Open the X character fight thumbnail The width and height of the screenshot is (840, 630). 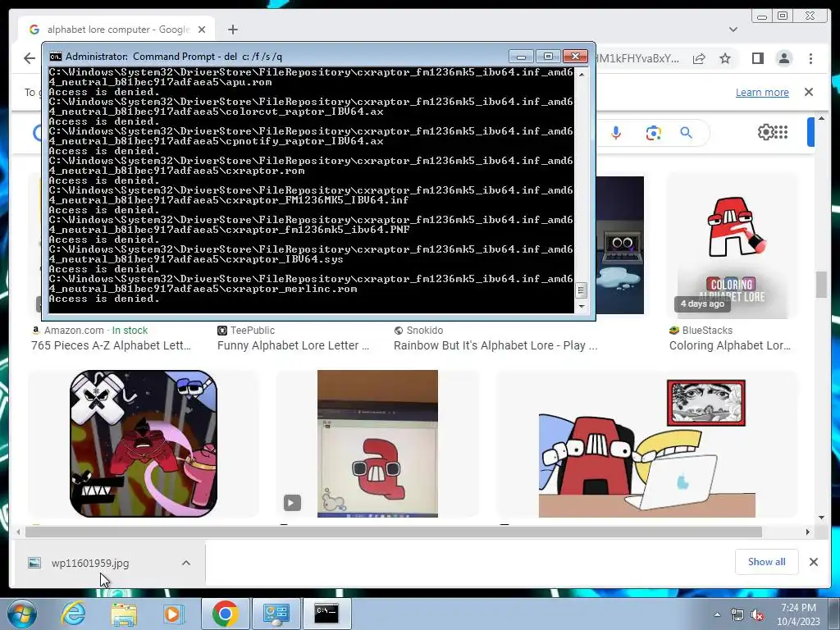(144, 444)
